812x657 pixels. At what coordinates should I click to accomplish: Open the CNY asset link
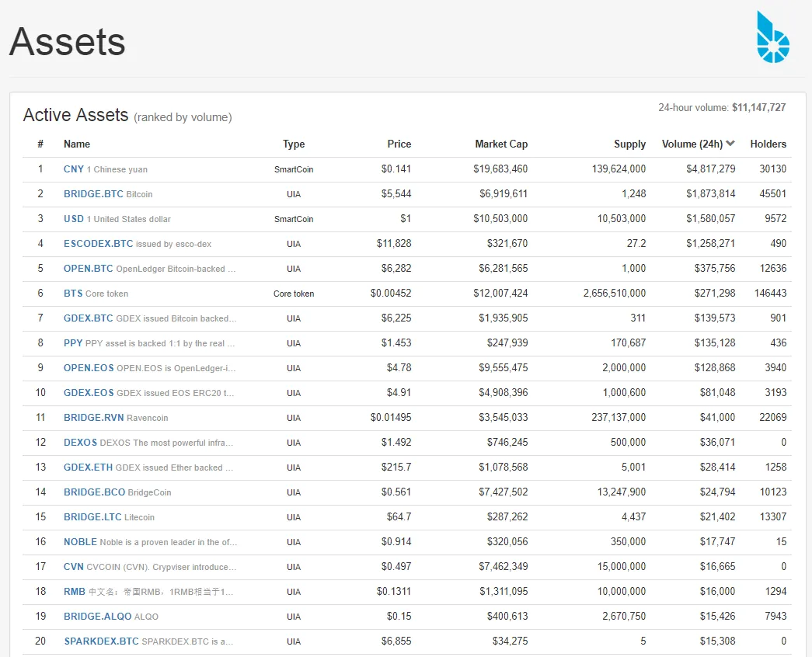click(x=74, y=169)
